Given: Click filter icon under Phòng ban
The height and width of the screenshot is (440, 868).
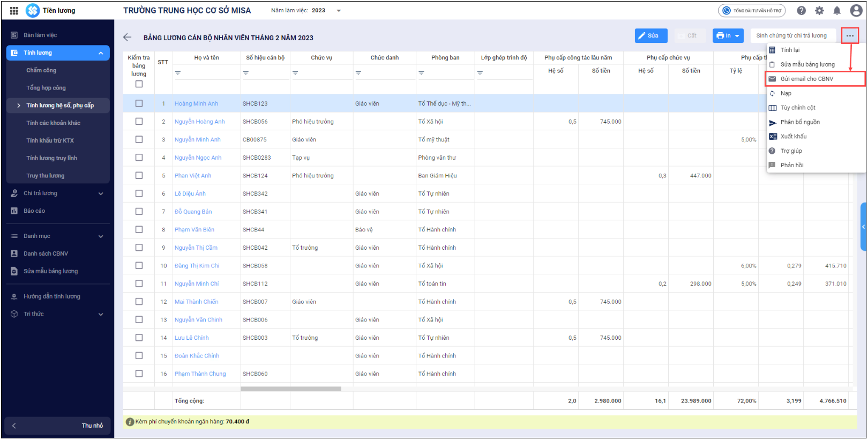Looking at the screenshot, I should [x=422, y=73].
